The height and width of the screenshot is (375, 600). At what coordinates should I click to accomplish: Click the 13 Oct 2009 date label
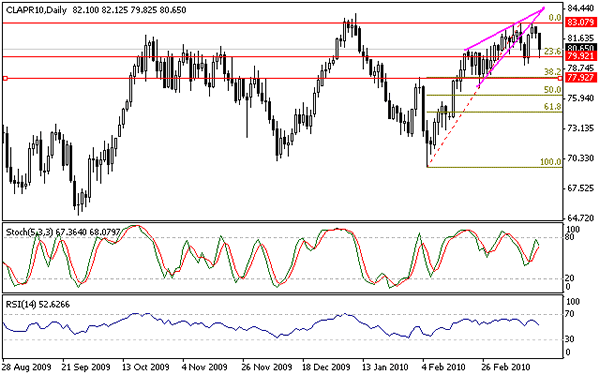pos(146,367)
